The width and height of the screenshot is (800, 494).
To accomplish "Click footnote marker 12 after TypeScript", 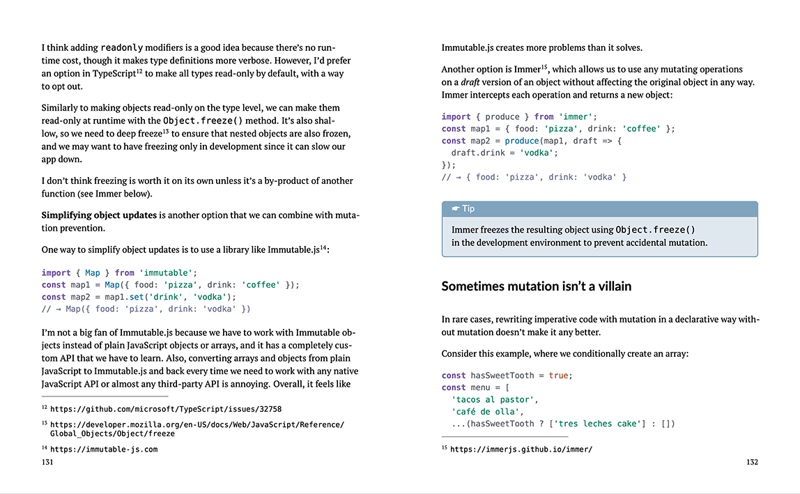I will point(139,71).
